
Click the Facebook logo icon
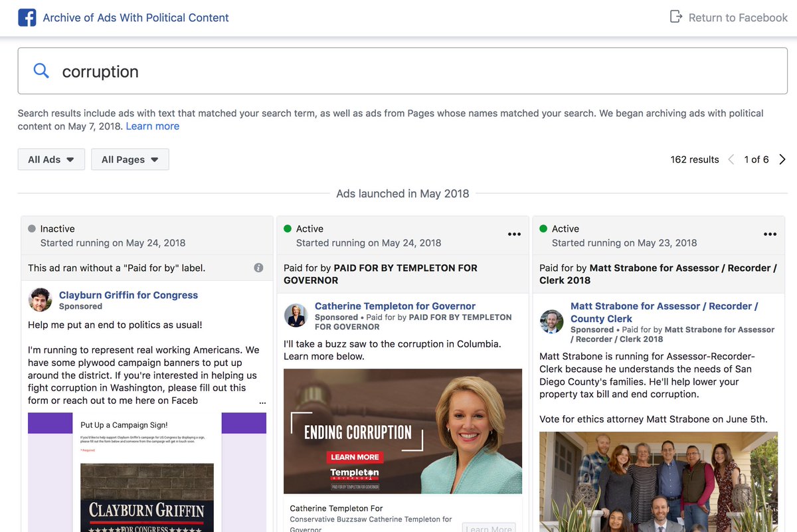(27, 17)
